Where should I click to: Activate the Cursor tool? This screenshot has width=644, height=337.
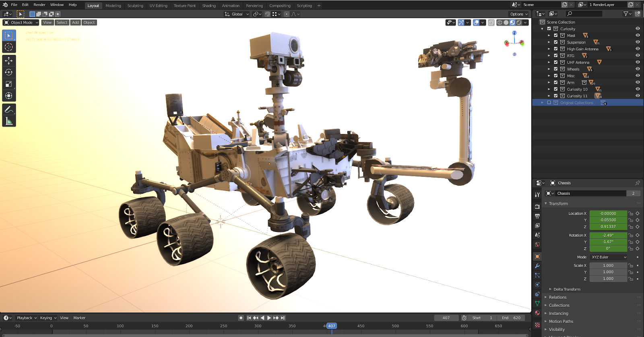click(x=9, y=47)
